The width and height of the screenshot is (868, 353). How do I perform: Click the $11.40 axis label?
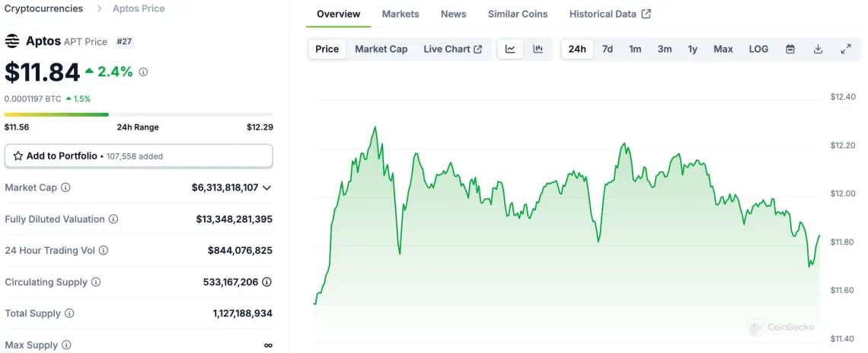[843, 339]
